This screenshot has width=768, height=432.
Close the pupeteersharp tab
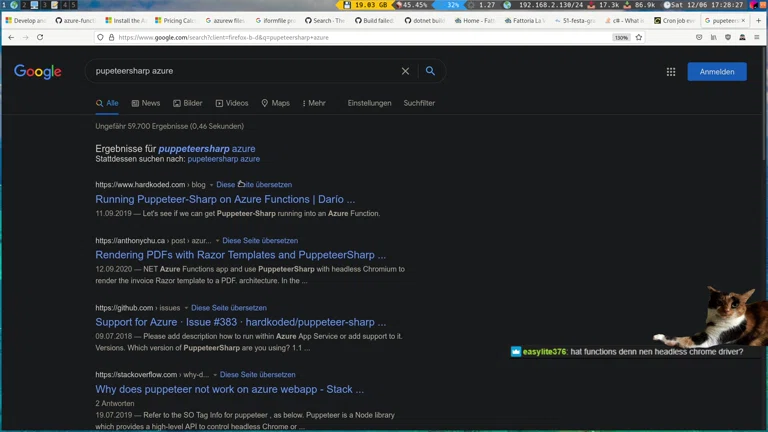[x=743, y=21]
